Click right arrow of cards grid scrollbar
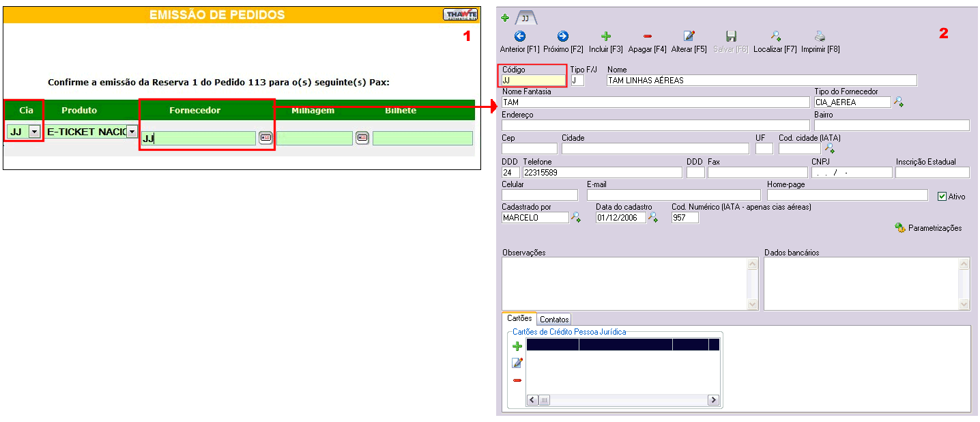This screenshot has height=422, width=980. coord(713,400)
